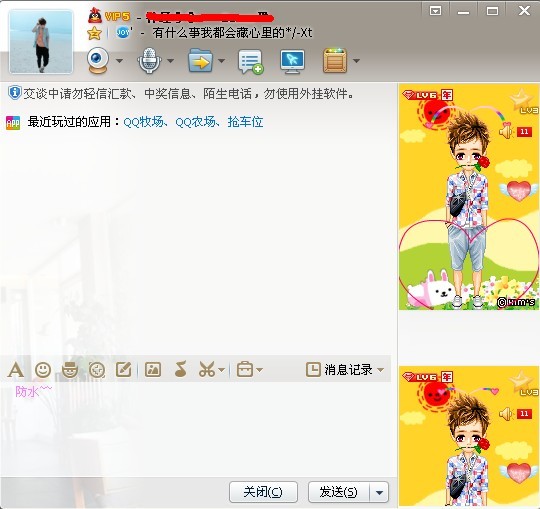Click the speaker icon on lower avatar
This screenshot has height=509, width=540.
(x=506, y=413)
